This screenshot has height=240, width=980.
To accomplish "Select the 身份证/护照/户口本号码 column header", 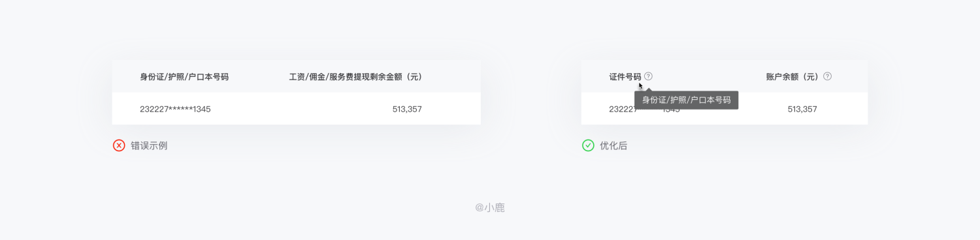I will tap(184, 76).
